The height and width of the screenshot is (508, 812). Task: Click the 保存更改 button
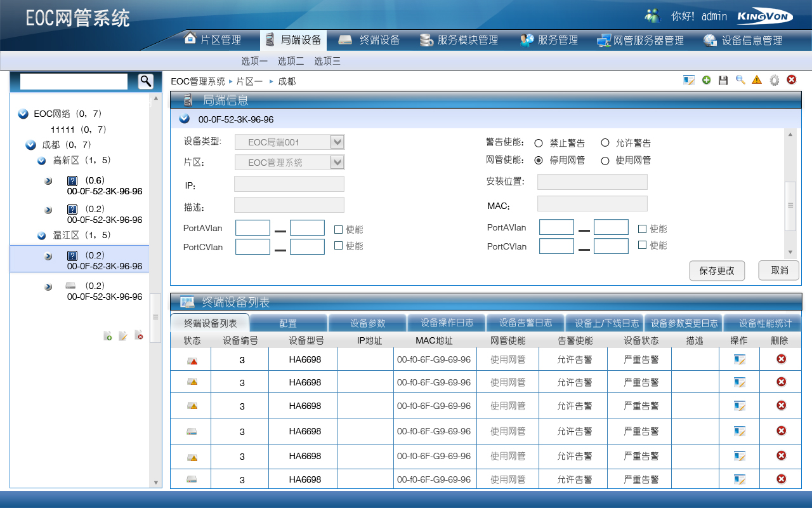pyautogui.click(x=717, y=271)
